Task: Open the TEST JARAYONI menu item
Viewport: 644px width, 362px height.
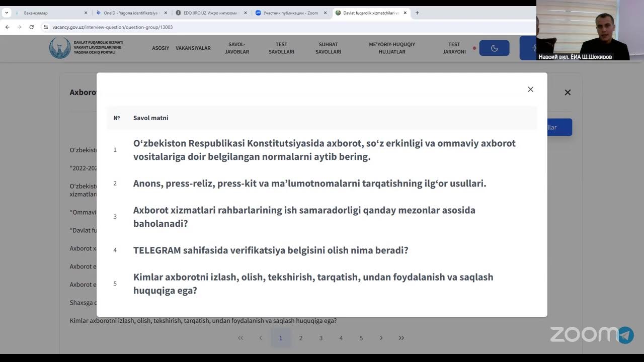Action: (x=454, y=48)
